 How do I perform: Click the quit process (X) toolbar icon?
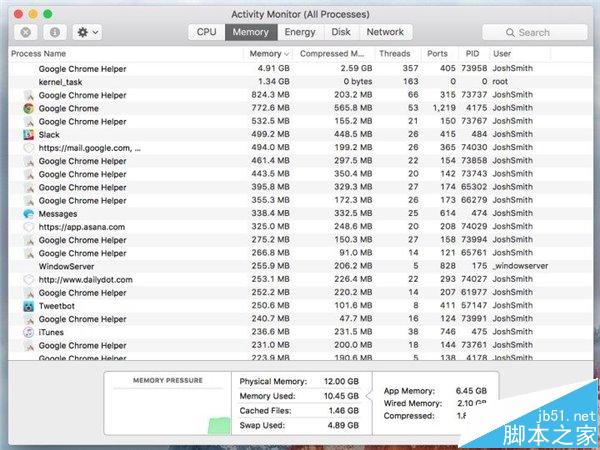[x=26, y=32]
